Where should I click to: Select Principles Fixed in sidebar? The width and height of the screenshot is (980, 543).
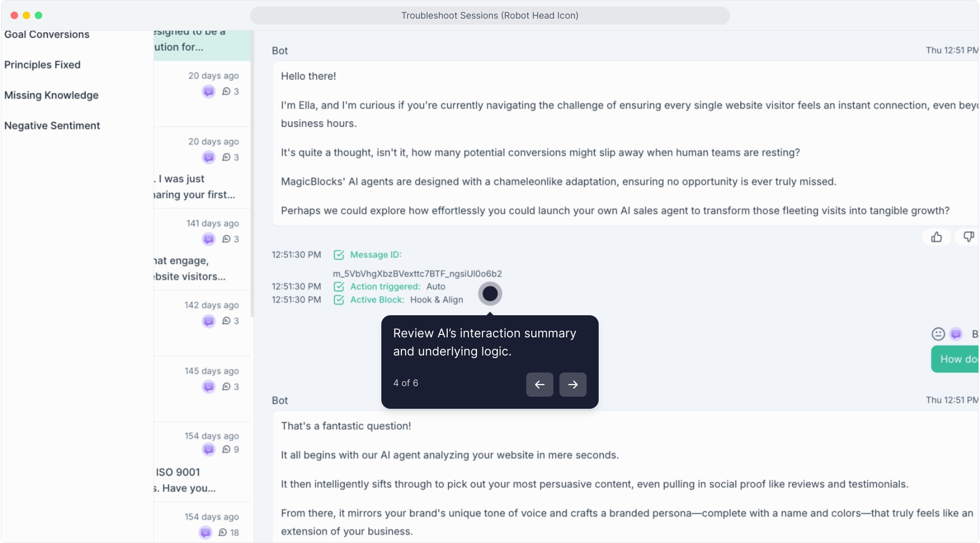coord(42,65)
